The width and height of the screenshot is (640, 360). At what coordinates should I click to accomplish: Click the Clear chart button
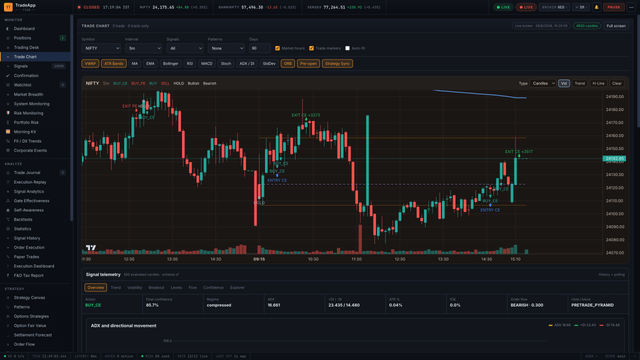(617, 83)
